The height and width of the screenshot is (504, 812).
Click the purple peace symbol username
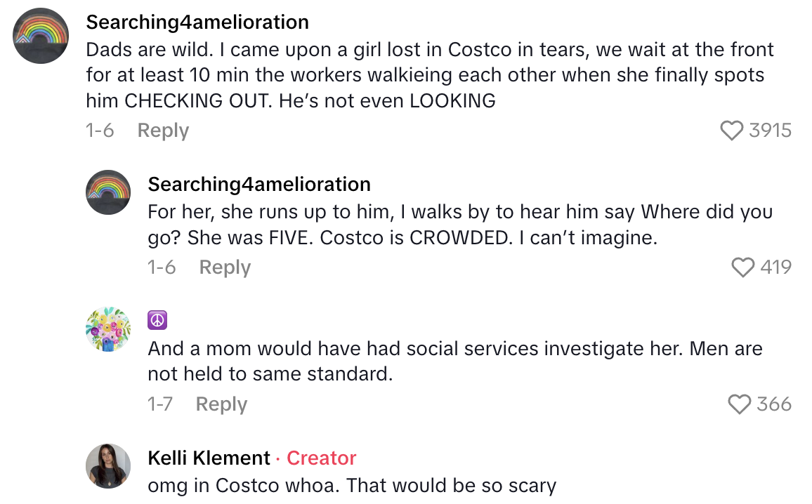coord(157,321)
